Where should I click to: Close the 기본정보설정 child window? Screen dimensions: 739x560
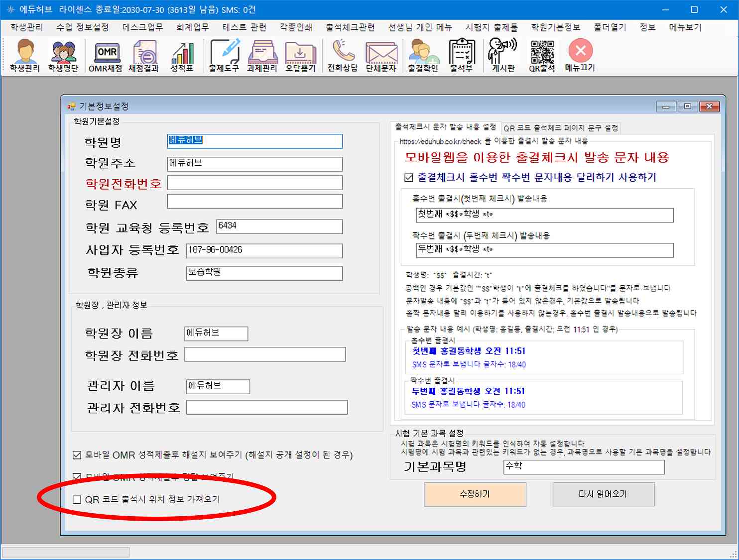[710, 107]
